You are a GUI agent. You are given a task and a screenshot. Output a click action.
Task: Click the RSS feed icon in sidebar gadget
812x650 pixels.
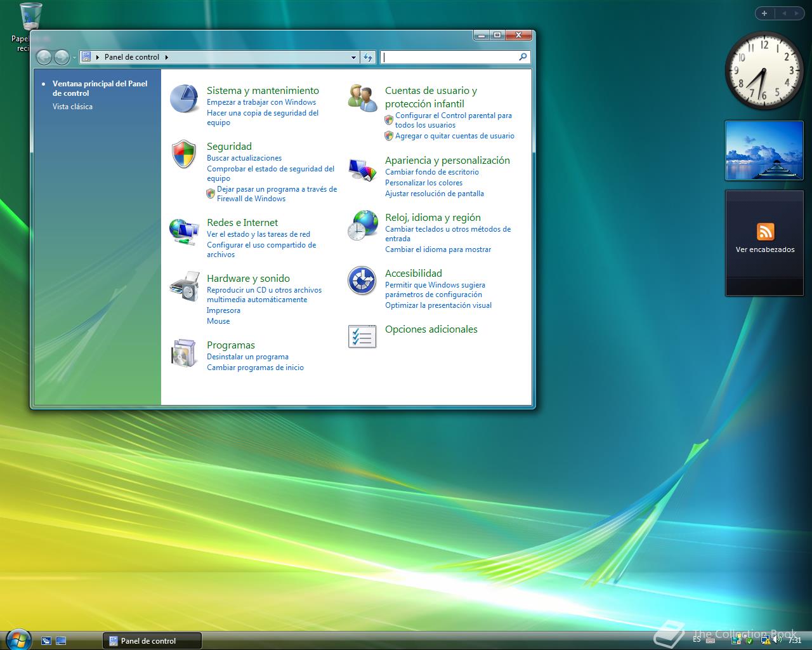point(765,232)
